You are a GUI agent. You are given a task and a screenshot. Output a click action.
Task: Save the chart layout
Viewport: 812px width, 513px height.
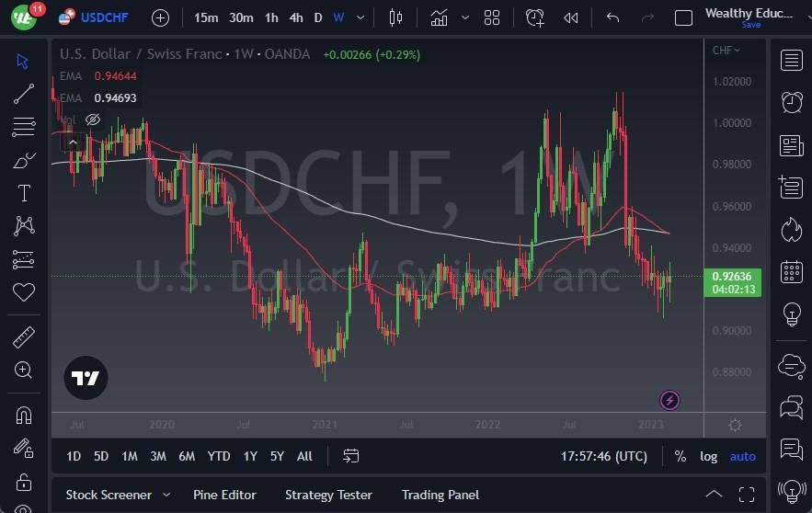click(x=751, y=25)
